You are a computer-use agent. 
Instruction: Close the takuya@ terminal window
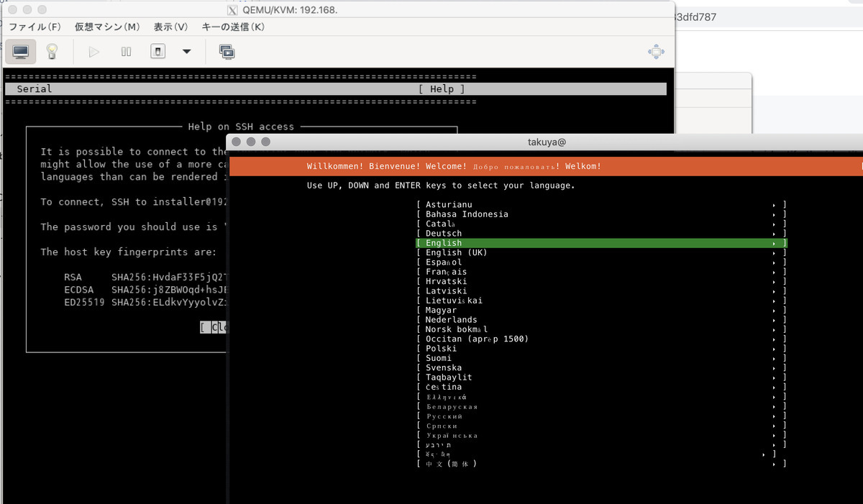[237, 142]
